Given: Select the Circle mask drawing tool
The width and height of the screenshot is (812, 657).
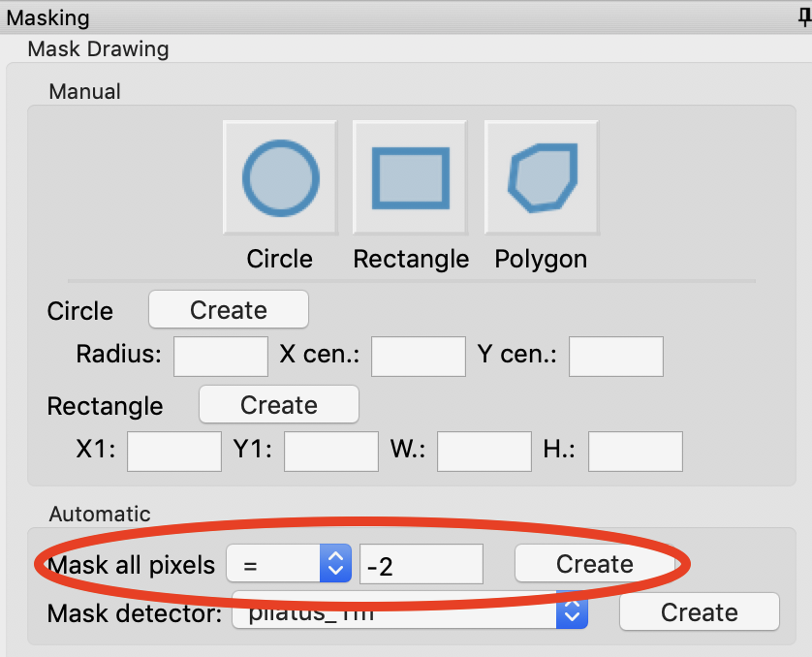Looking at the screenshot, I should [x=281, y=177].
